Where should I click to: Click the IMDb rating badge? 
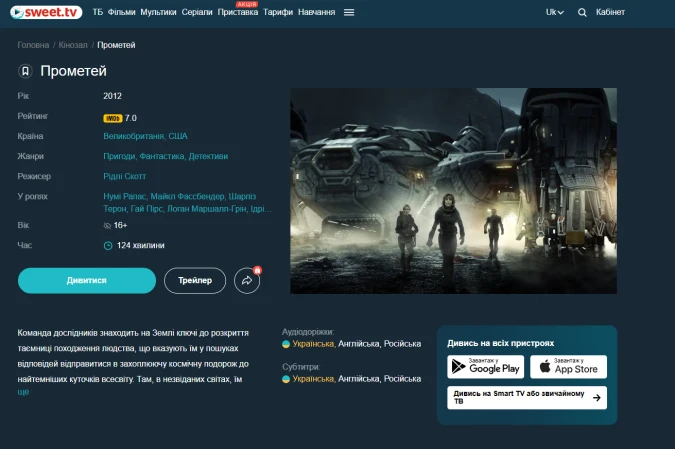pos(113,118)
